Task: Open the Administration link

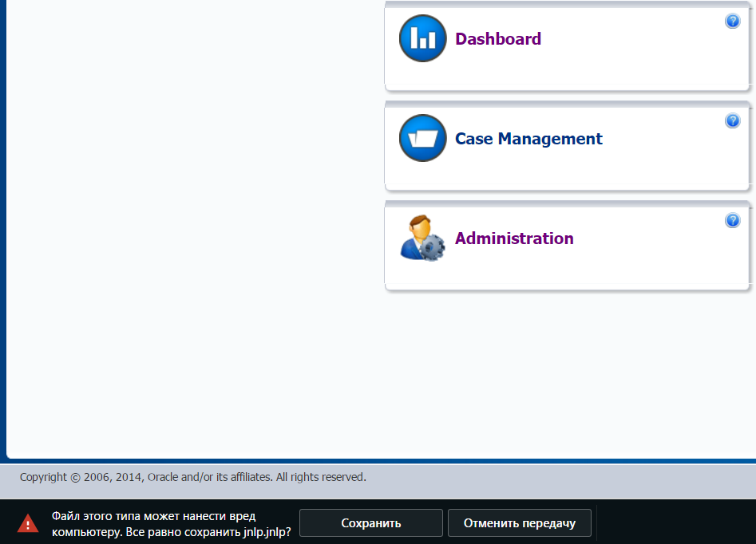Action: point(514,238)
